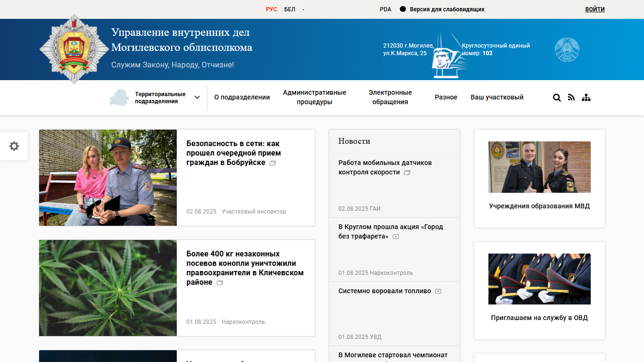
Task: Open the «Территориальные подразделения» dropdown label
Action: [160, 98]
